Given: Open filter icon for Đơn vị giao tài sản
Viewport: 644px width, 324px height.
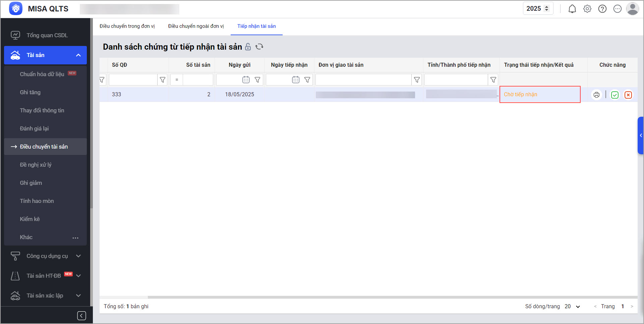Looking at the screenshot, I should (x=417, y=80).
